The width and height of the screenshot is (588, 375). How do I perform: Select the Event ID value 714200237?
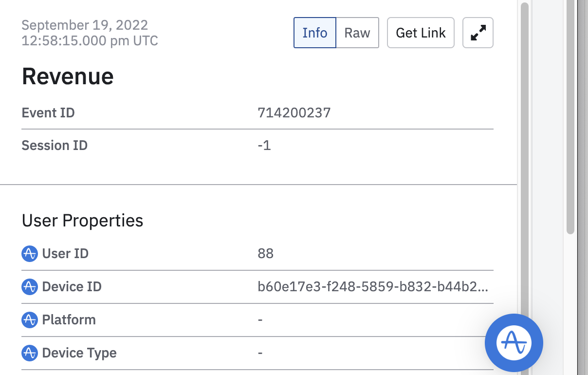click(294, 113)
